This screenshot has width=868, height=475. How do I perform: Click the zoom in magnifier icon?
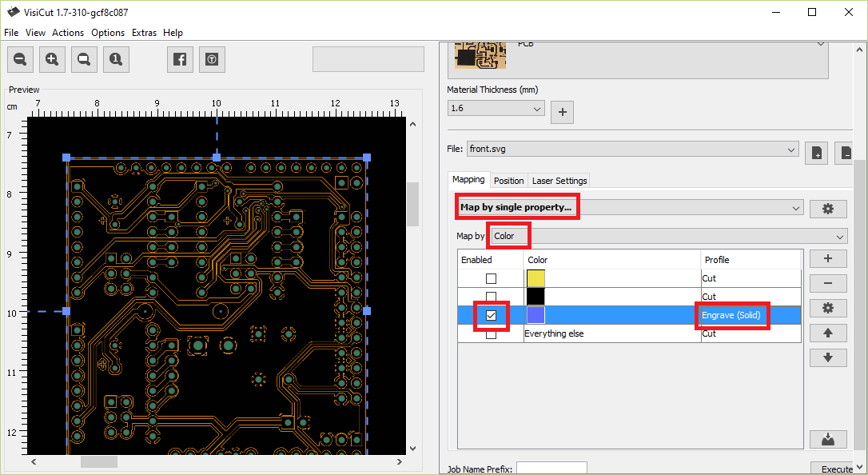52,59
